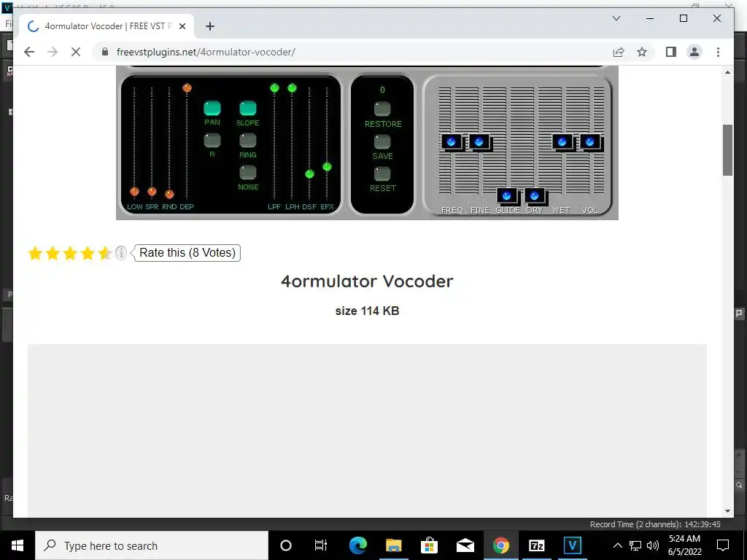Close the 4ormulator Vocoder tab
Viewport: 747px width, 560px height.
[x=182, y=26]
